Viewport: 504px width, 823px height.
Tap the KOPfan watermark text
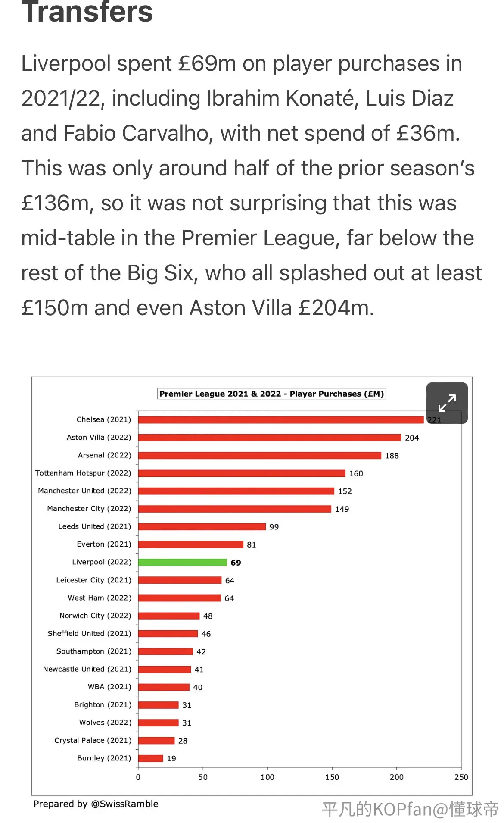click(410, 809)
